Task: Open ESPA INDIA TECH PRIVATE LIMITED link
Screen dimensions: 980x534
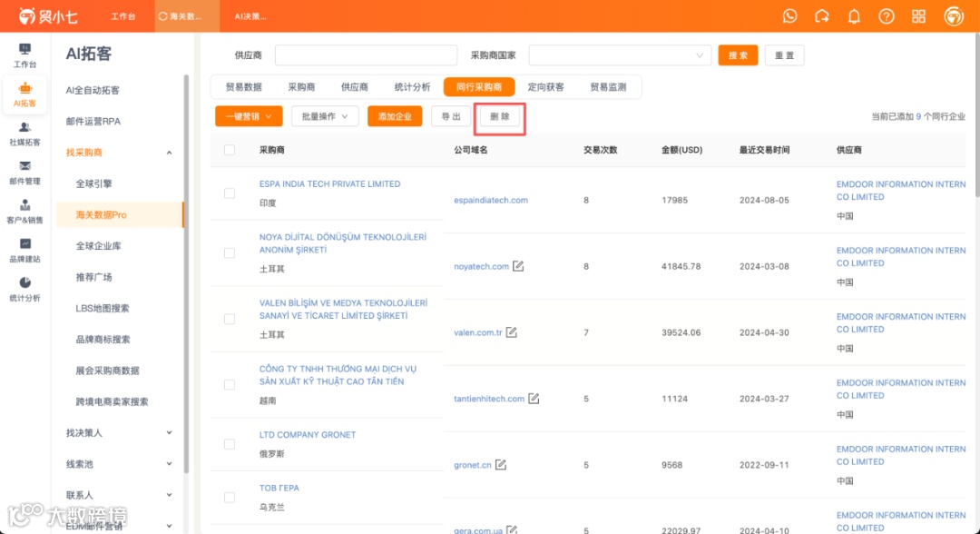Action: pos(329,183)
